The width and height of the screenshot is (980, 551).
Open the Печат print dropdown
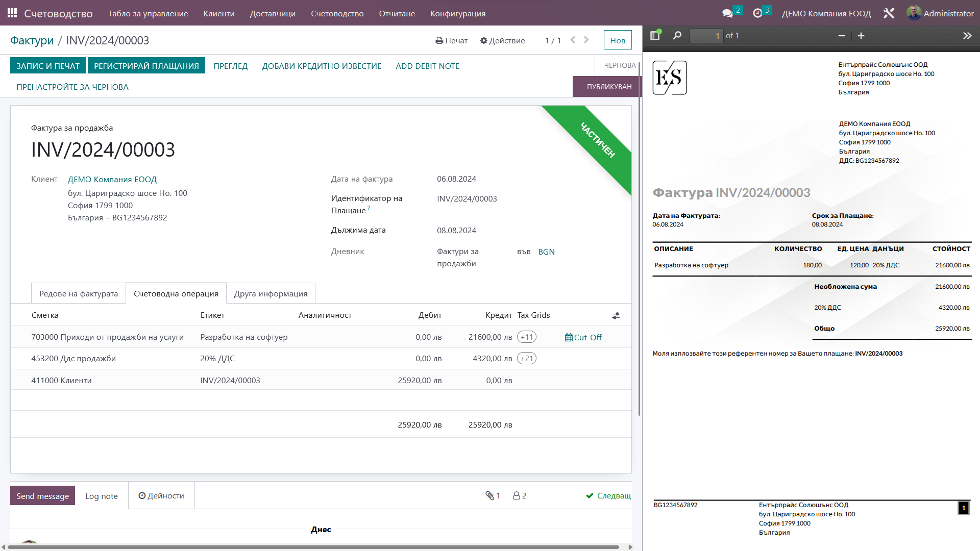(451, 40)
